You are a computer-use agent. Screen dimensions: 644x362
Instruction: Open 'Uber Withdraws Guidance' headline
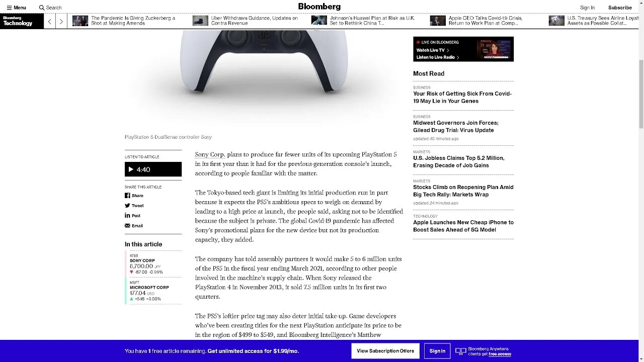tap(255, 21)
